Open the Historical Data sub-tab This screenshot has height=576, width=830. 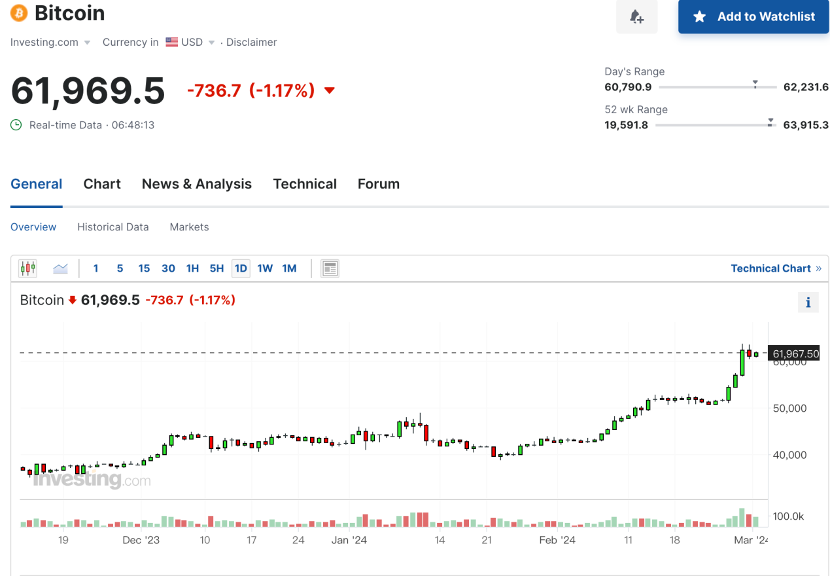point(113,227)
